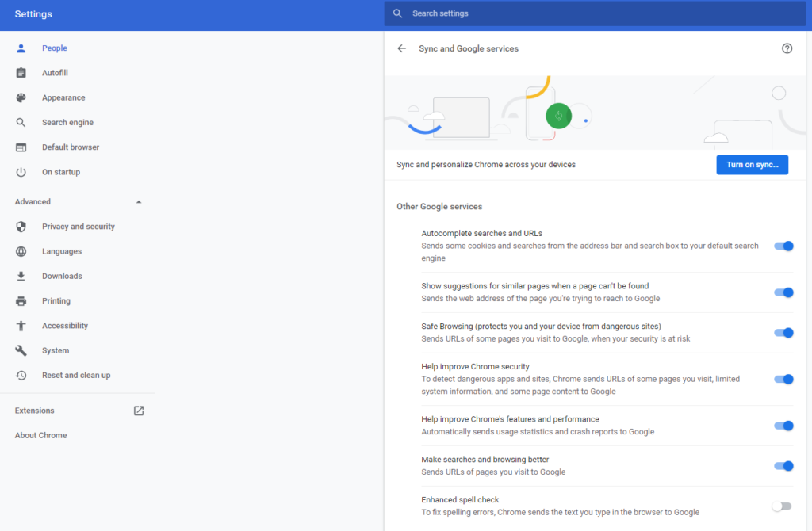Disable Autocomplete searches and URLs toggle

point(783,246)
